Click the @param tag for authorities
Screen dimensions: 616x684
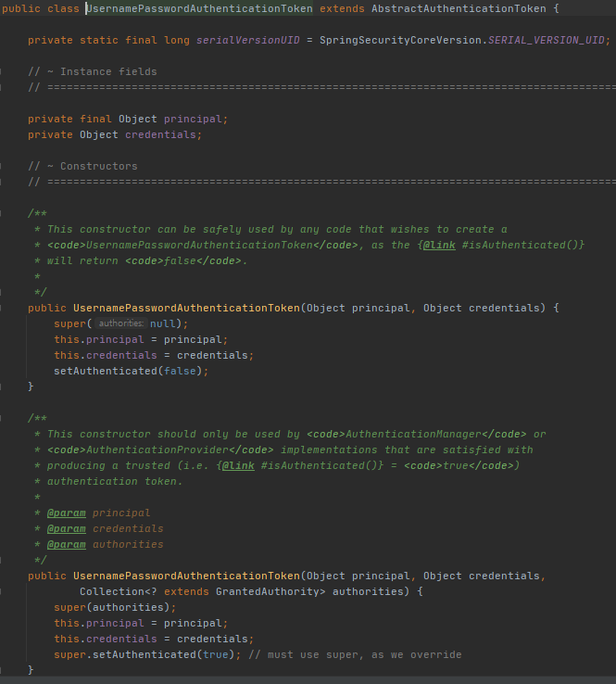click(67, 544)
